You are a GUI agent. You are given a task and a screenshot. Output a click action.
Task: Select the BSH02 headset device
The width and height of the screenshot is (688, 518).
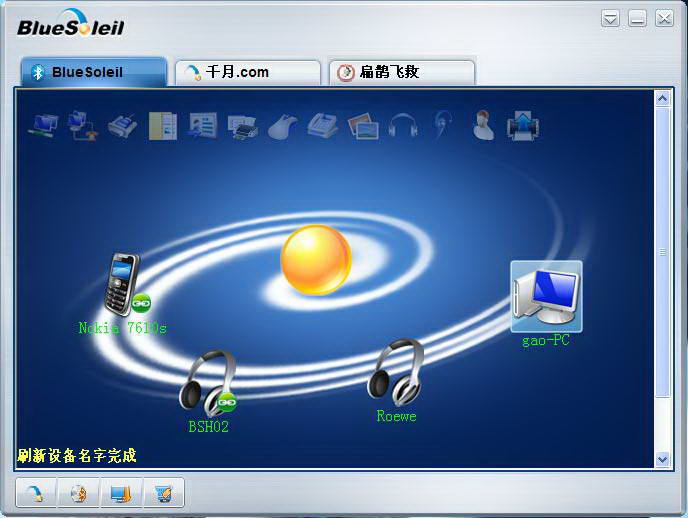click(x=207, y=383)
